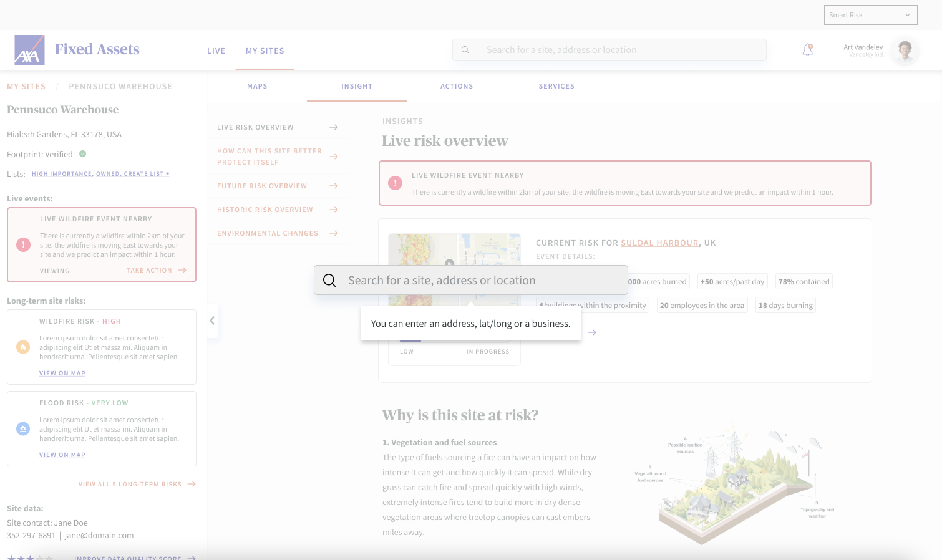Click High Importance list link
The height and width of the screenshot is (560, 942).
point(62,174)
